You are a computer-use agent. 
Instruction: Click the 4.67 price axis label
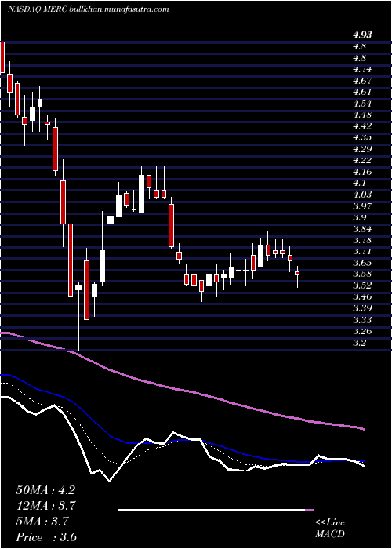[x=362, y=81]
